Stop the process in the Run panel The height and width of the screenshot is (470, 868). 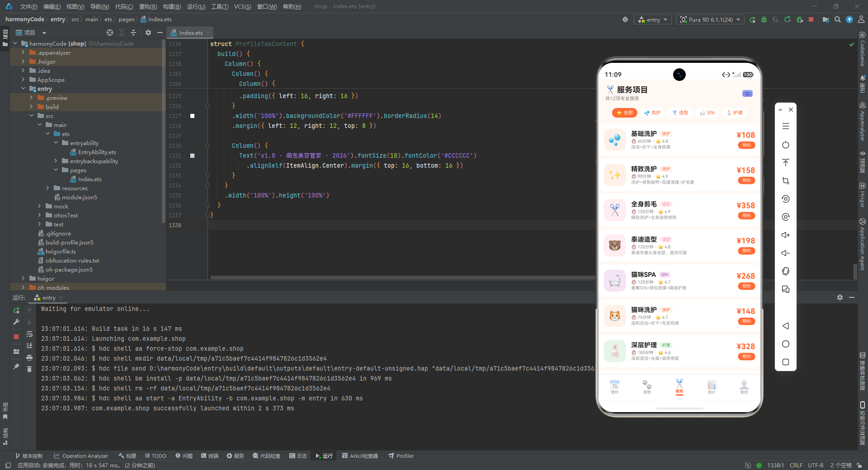[16, 337]
